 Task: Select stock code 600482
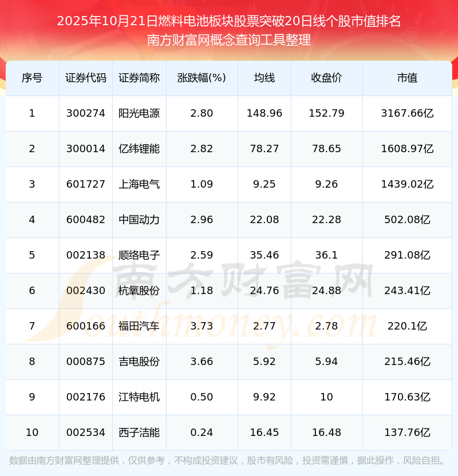coord(86,220)
